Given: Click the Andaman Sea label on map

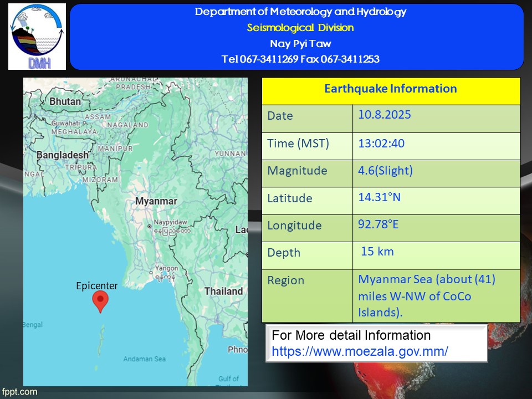Looking at the screenshot, I should point(144,359).
